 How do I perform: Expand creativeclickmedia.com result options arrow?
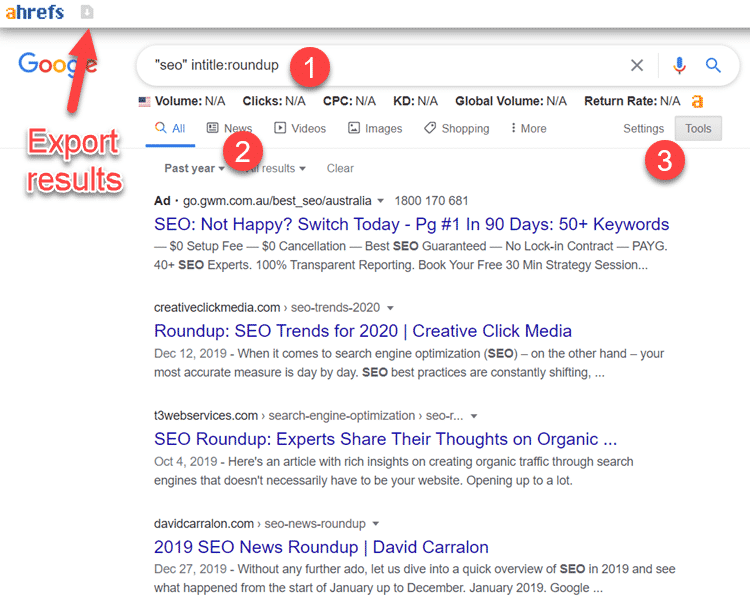[390, 308]
